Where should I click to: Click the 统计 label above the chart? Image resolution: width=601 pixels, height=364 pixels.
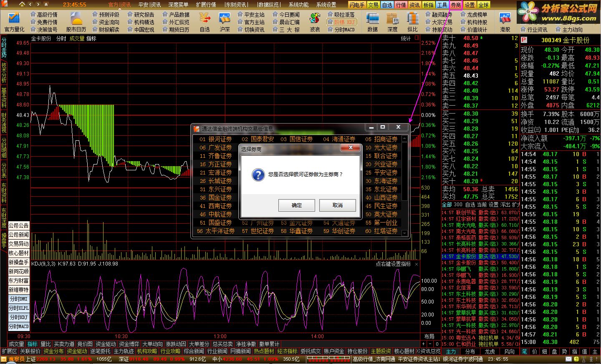tap(406, 38)
